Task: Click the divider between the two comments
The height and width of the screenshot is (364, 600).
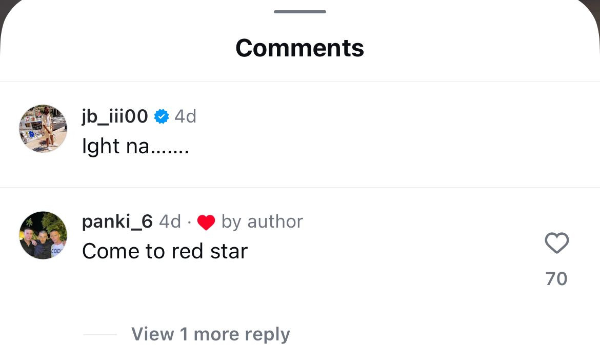Action: pos(300,187)
